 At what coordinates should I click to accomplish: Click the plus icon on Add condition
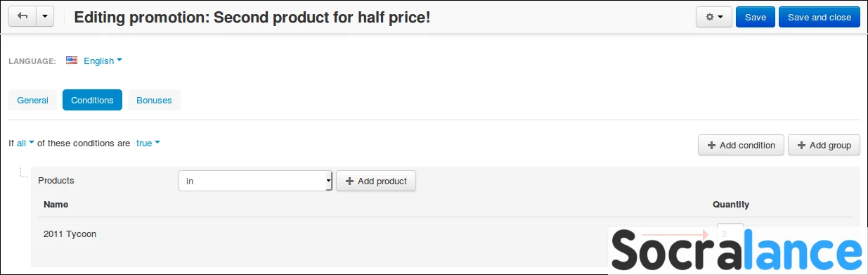click(711, 145)
